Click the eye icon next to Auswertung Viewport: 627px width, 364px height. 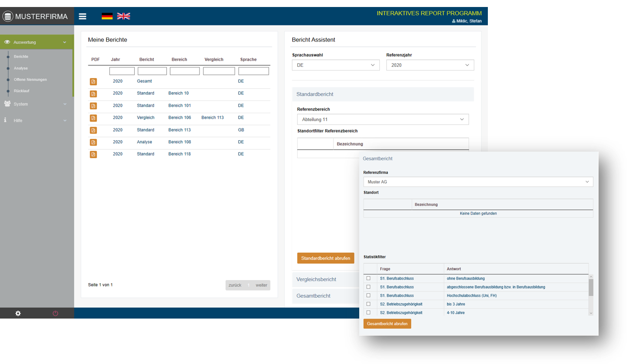click(x=7, y=42)
